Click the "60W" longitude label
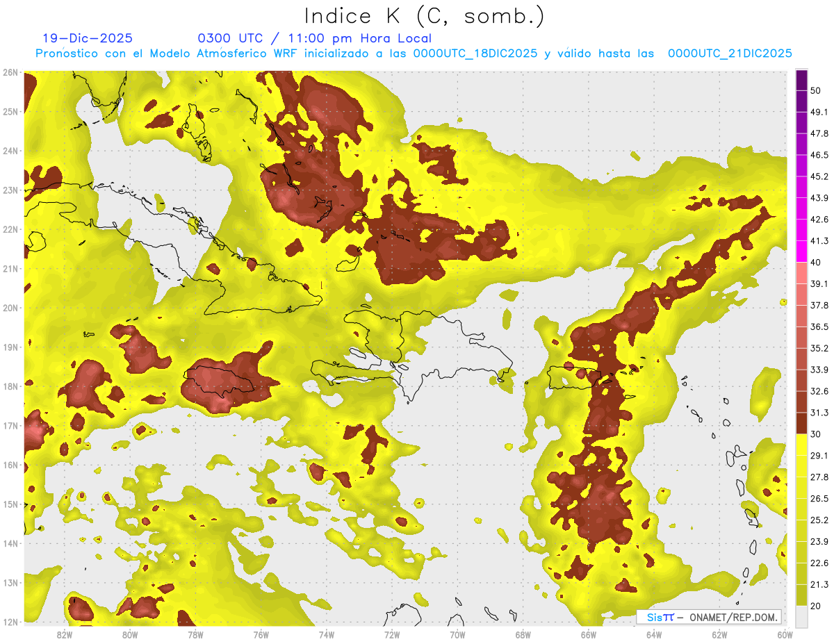834x644 pixels. pos(785,635)
